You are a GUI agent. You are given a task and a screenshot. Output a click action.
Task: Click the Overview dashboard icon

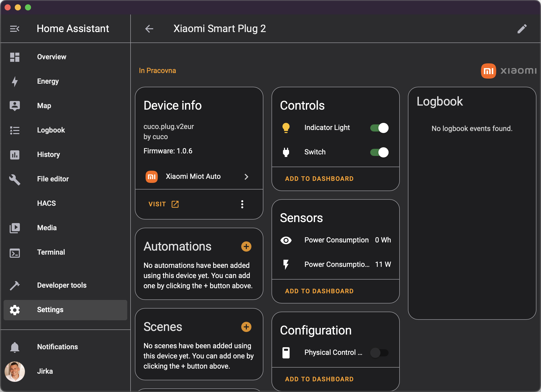pyautogui.click(x=15, y=57)
